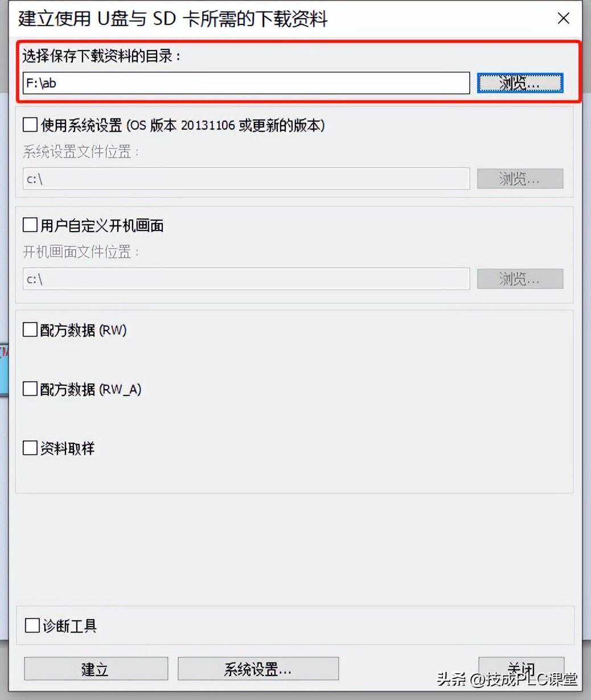
Task: Select the 资料取样 checkbox
Action: click(x=30, y=448)
